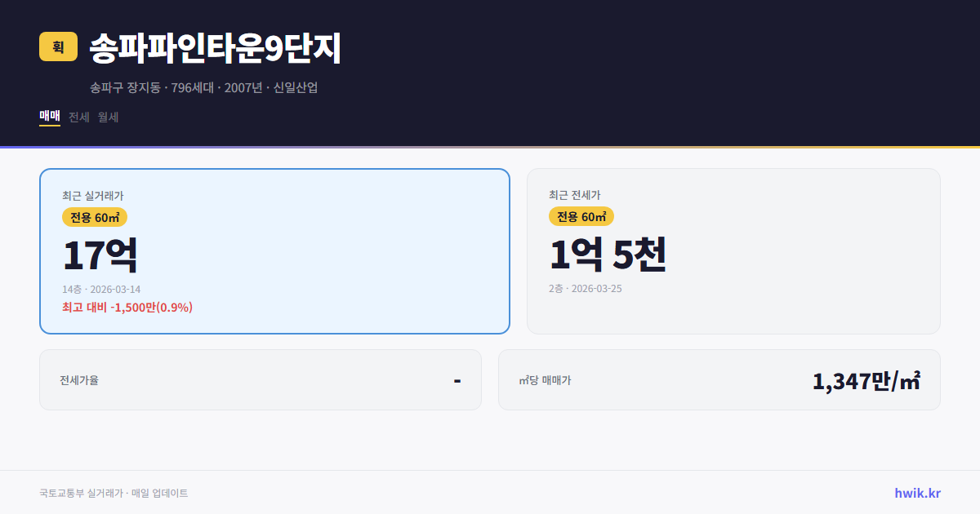980x514 pixels.
Task: Select the 최근 실거래가 card
Action: point(274,250)
